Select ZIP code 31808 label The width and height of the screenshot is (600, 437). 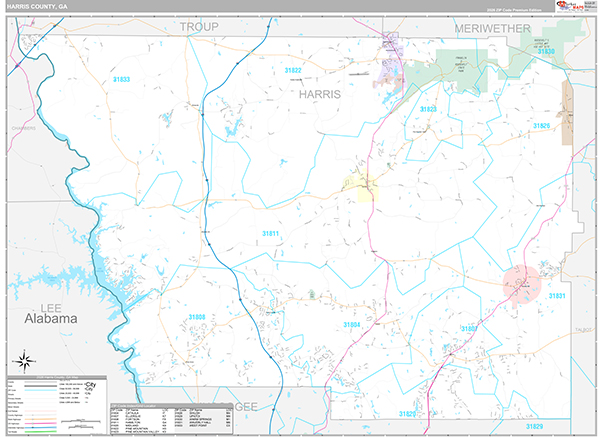click(196, 317)
